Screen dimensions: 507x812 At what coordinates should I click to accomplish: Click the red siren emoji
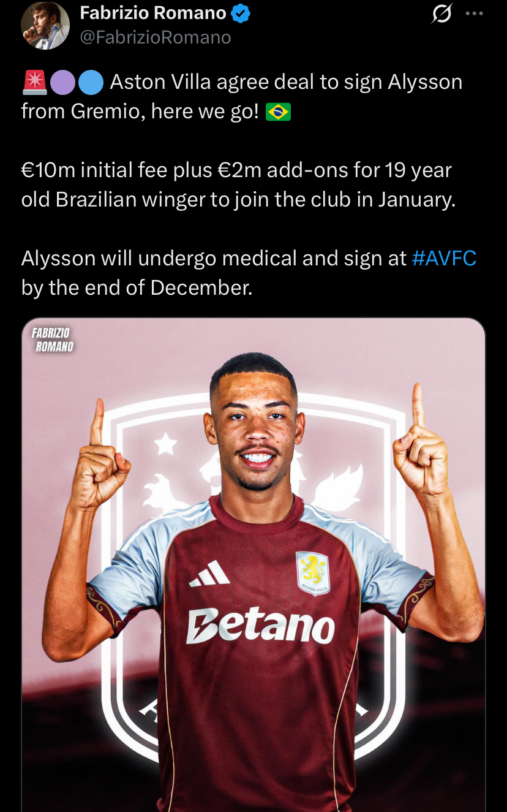pyautogui.click(x=34, y=83)
